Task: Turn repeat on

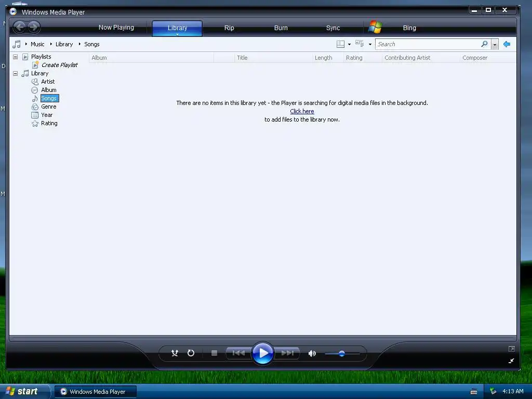Action: 191,353
